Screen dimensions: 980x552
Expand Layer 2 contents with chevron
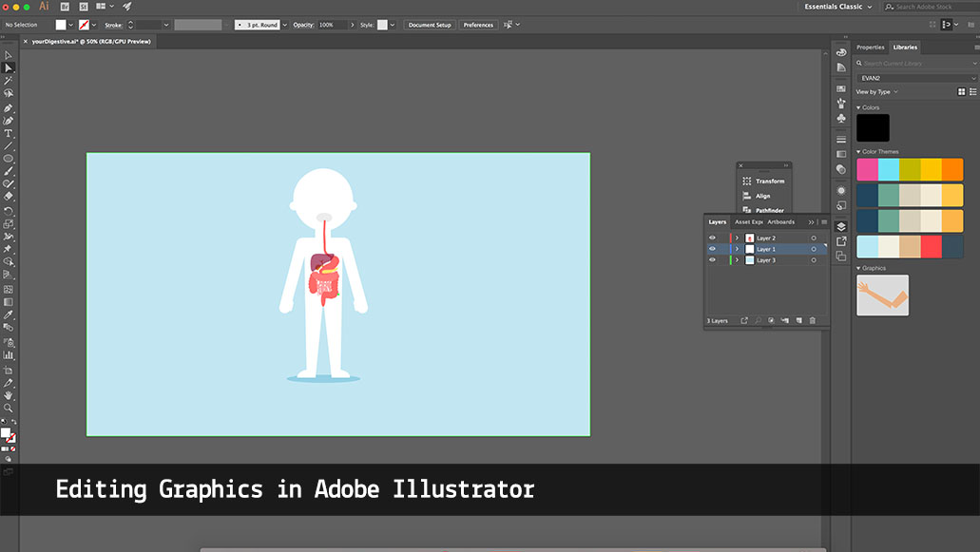click(x=737, y=238)
